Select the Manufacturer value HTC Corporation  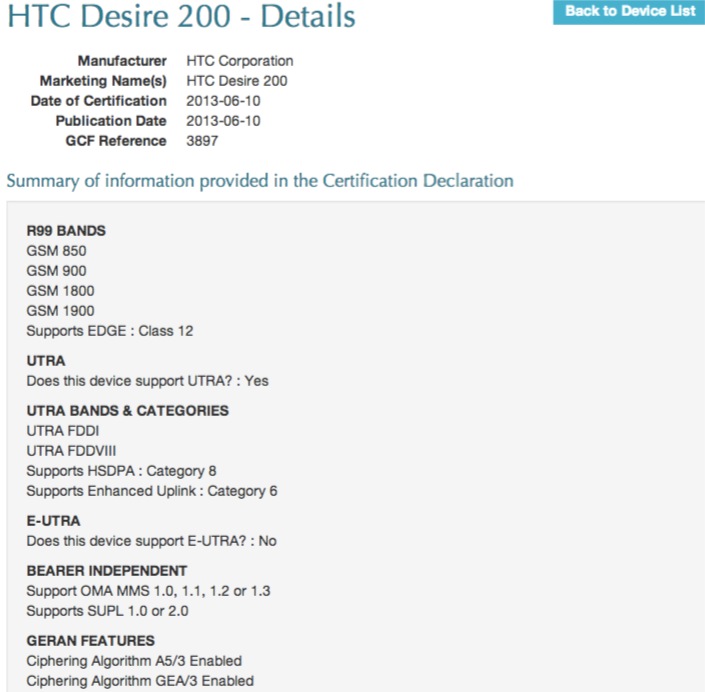240,61
